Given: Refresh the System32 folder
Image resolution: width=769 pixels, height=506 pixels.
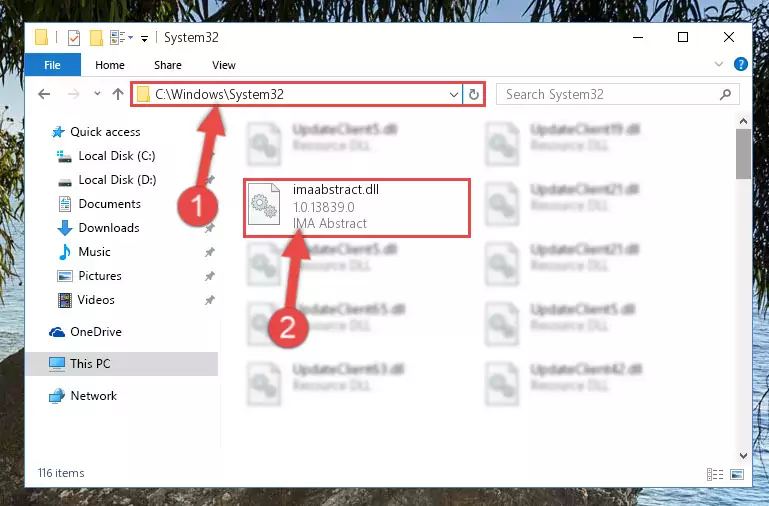Looking at the screenshot, I should click(474, 94).
